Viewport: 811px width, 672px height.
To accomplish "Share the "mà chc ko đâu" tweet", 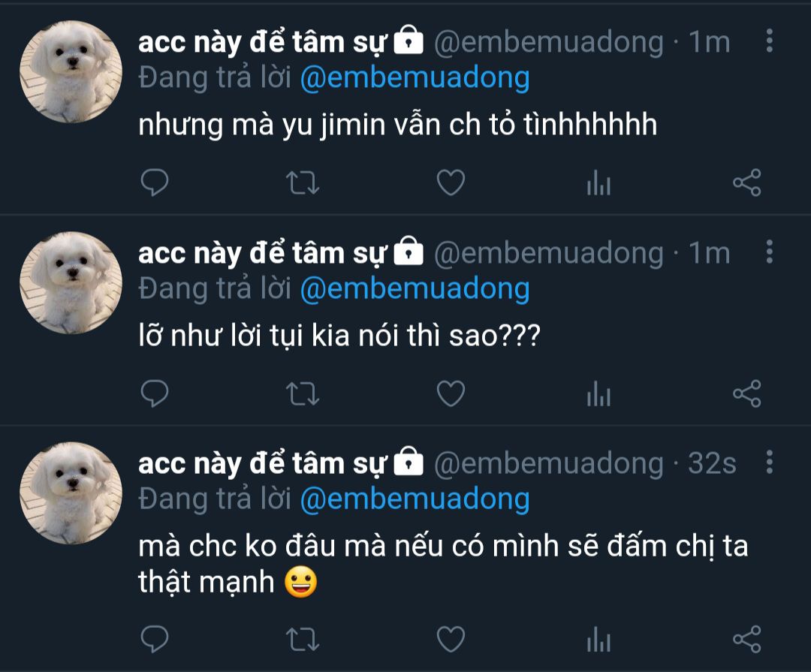I will [746, 639].
